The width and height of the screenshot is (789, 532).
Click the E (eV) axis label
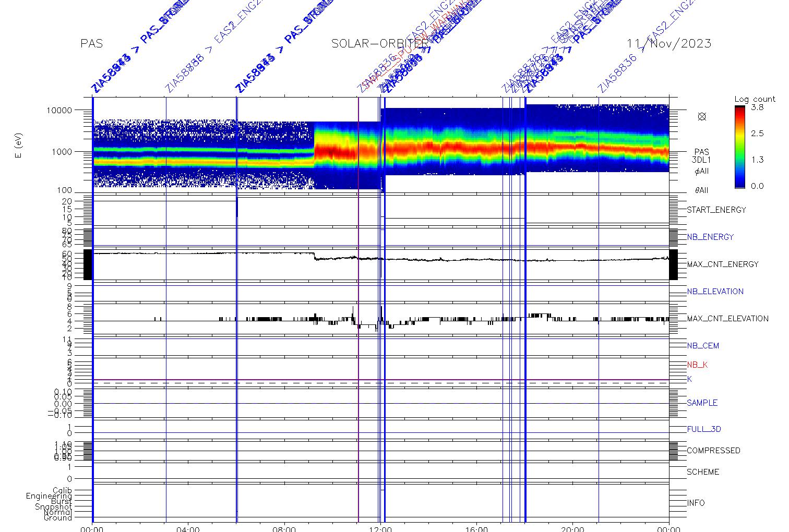19,146
